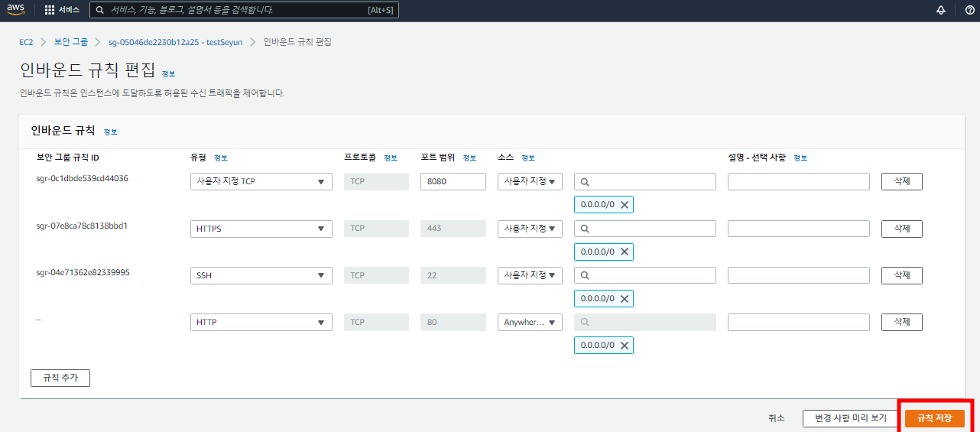Open type dropdown showing SSH
Screen dimensions: 980x432
(x=261, y=275)
